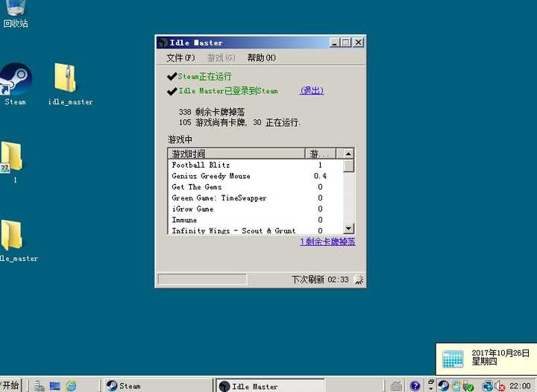Minimize the Idle Master window
This screenshot has height=392, width=537.
[x=334, y=42]
